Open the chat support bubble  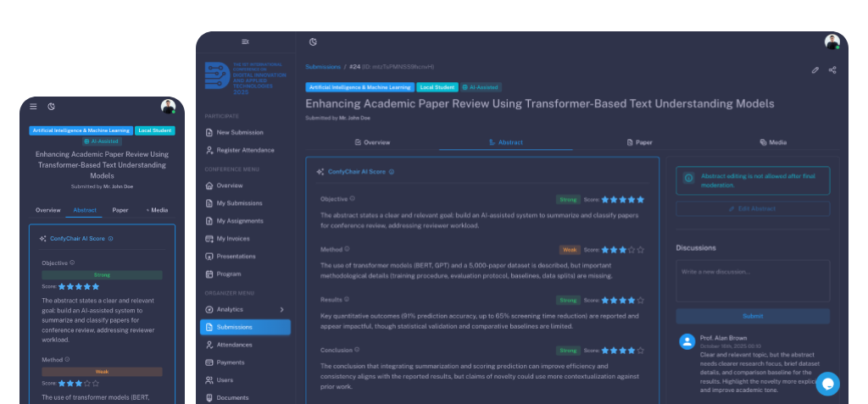(x=827, y=384)
